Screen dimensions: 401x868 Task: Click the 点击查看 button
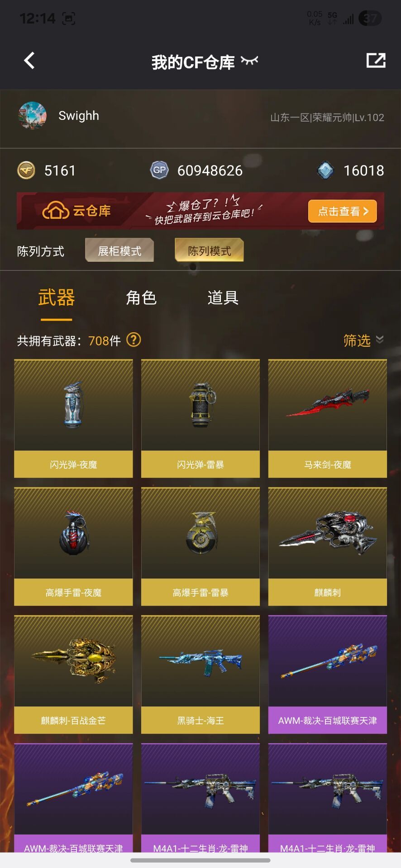343,211
